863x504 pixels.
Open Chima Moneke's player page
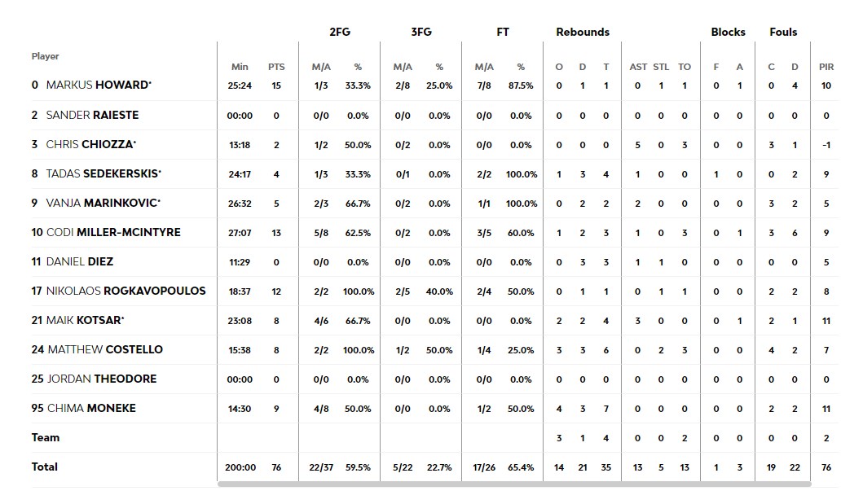pyautogui.click(x=91, y=408)
